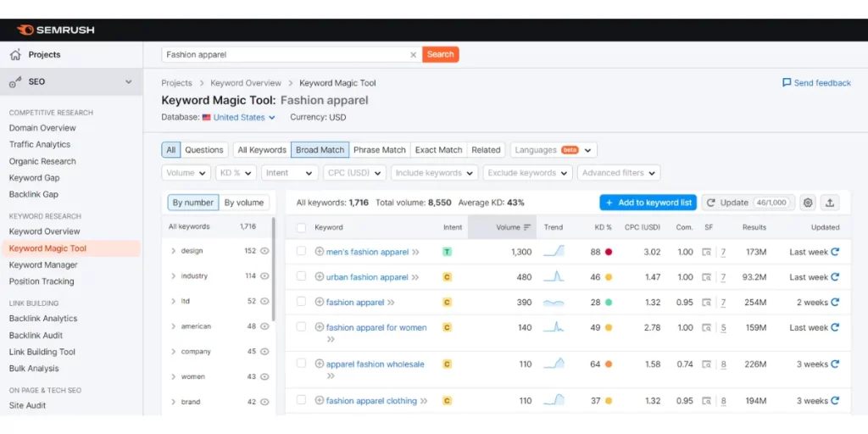The height and width of the screenshot is (434, 868).
Task: Click trend sparkline for men's fashion apparel
Action: (x=554, y=251)
